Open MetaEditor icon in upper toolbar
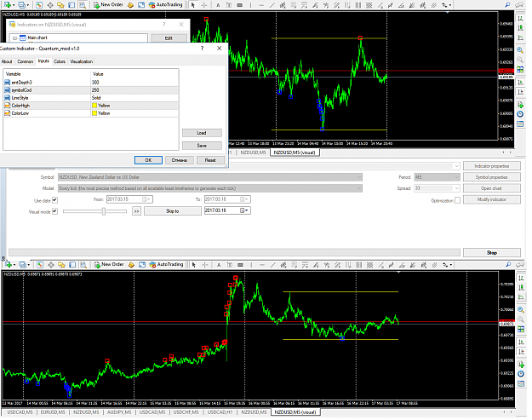 pyautogui.click(x=130, y=5)
